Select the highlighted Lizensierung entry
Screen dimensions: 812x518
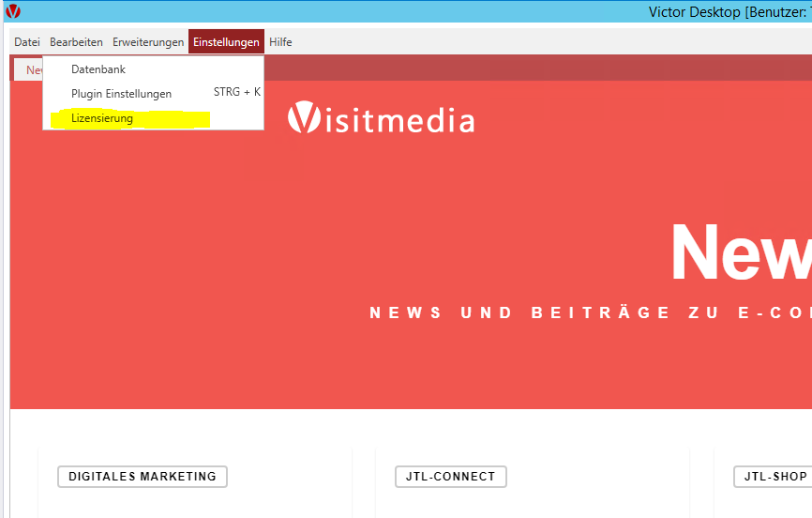click(x=153, y=118)
